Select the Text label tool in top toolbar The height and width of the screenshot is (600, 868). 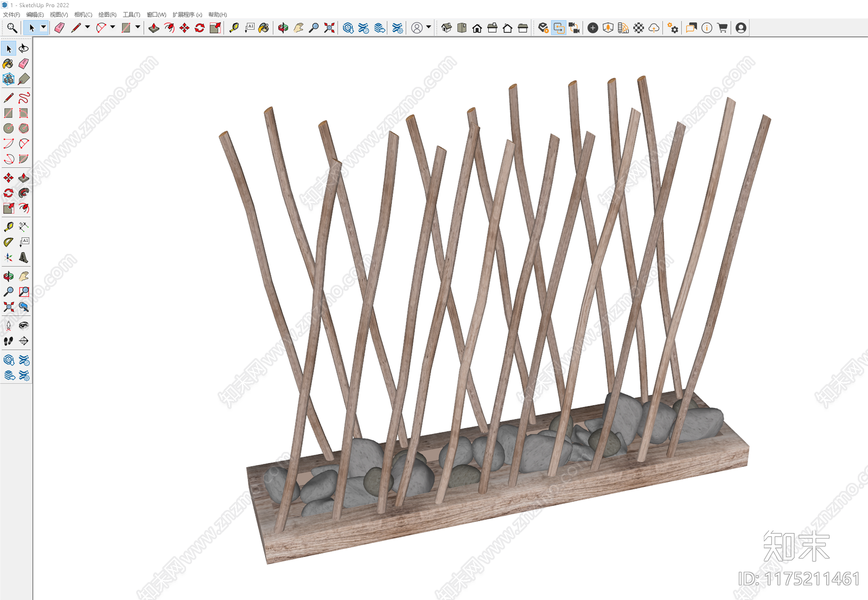249,28
